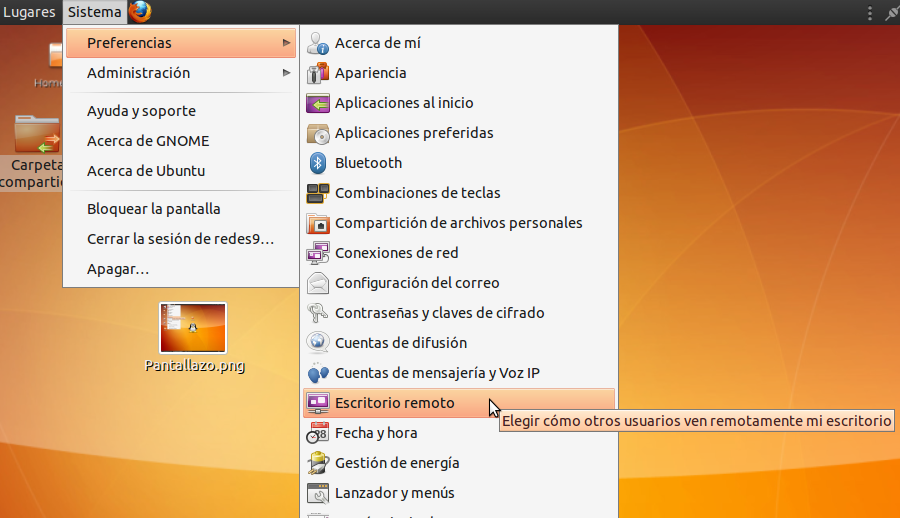This screenshot has height=518, width=900.
Task: Click the Cuentas de mensajería icon
Action: click(317, 373)
